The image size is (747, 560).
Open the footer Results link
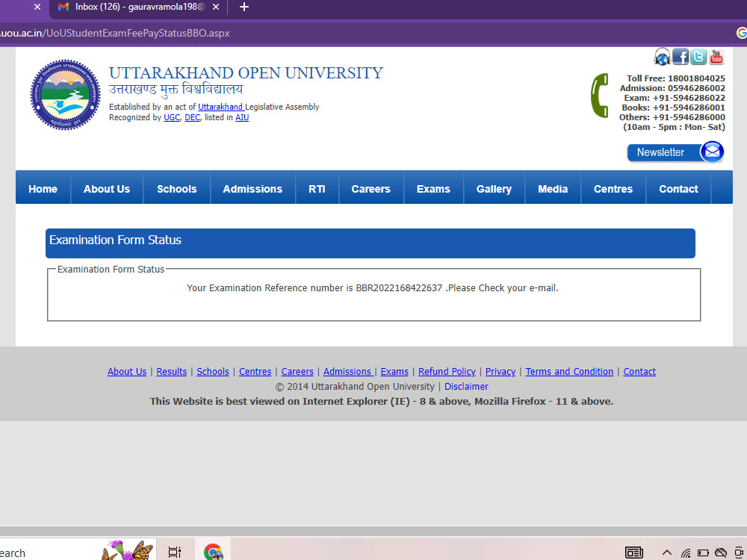[172, 371]
